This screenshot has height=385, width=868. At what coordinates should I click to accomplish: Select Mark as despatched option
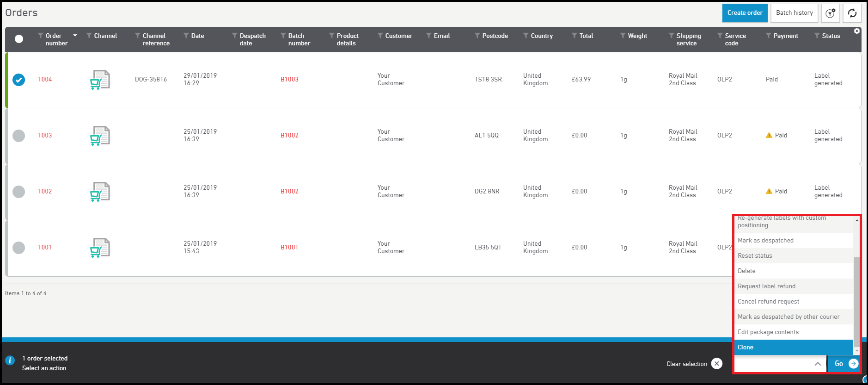click(x=793, y=241)
